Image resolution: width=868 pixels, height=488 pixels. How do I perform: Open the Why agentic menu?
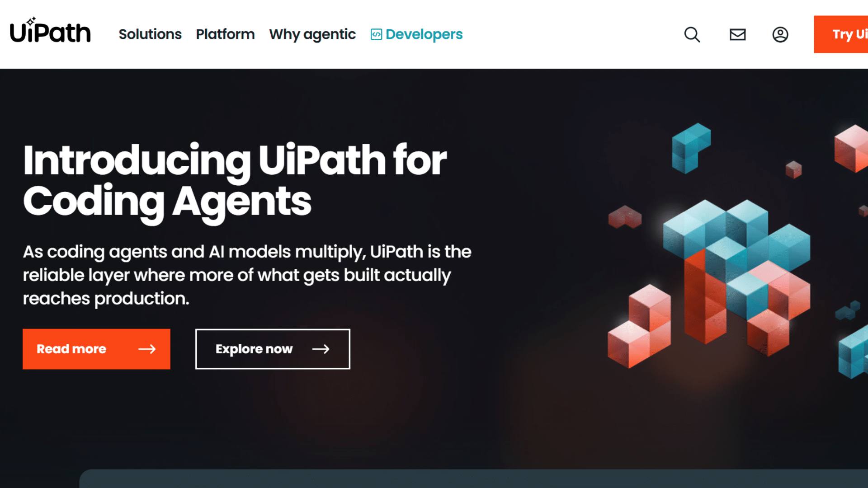pos(312,34)
